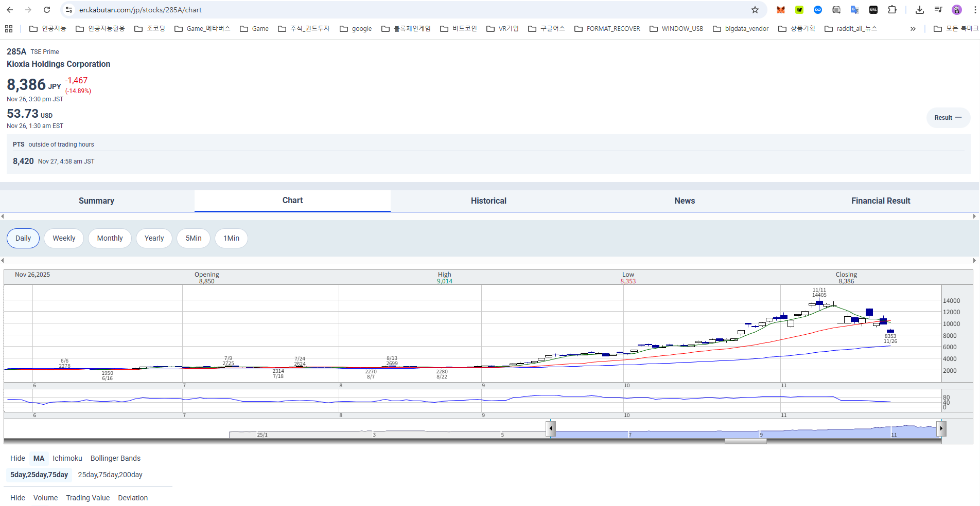Enable the Ichimoku overlay
The image size is (980, 506).
(x=67, y=458)
